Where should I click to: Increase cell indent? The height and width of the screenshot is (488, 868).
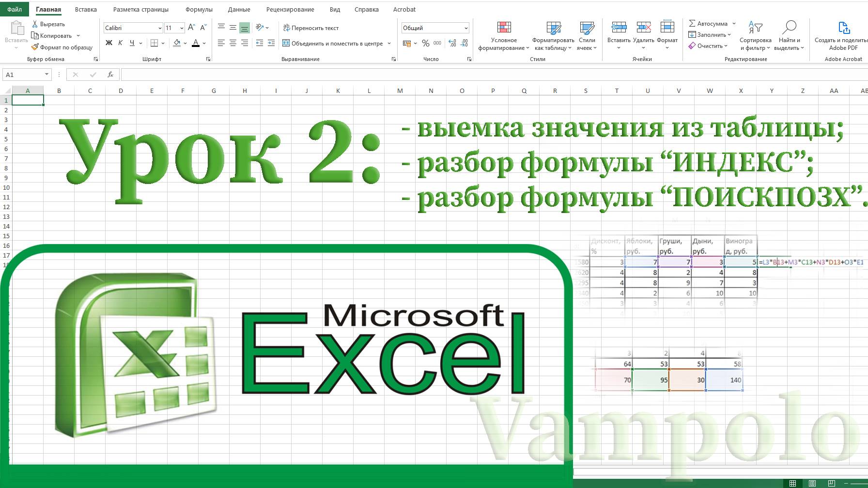(x=271, y=43)
